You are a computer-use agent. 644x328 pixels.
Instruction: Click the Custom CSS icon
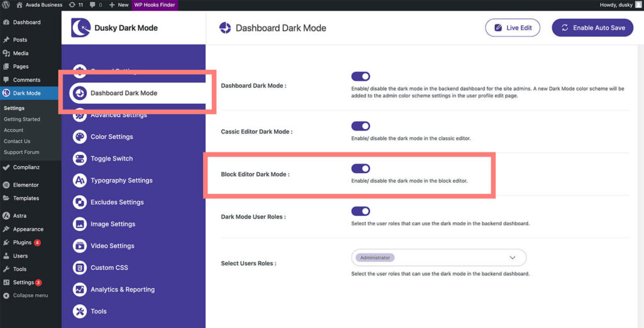coord(80,268)
